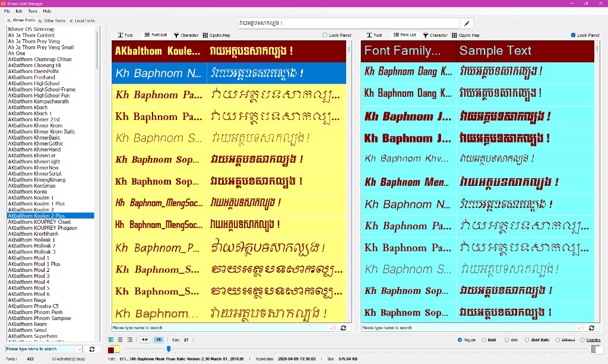Click the refresh icon below middle panel search

(343, 328)
